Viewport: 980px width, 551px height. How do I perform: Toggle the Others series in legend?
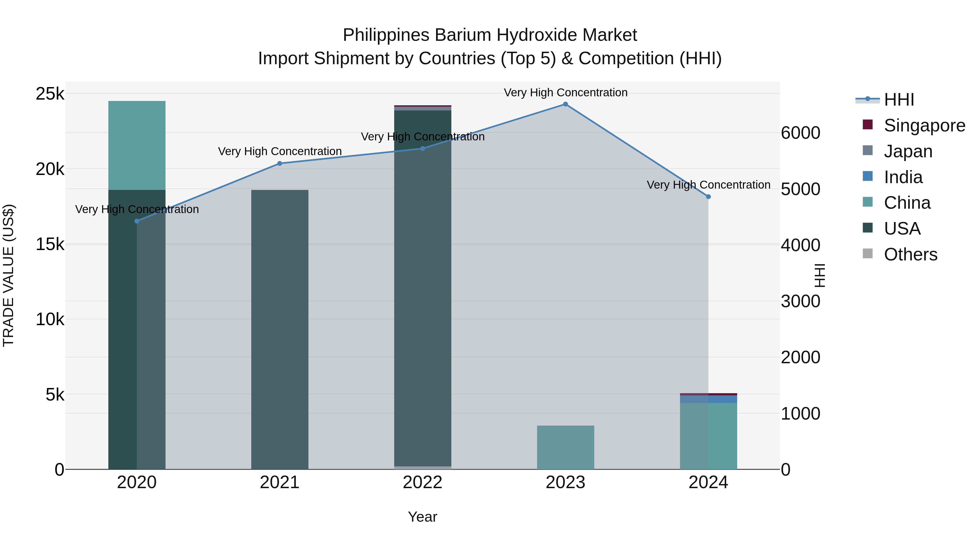click(x=900, y=254)
